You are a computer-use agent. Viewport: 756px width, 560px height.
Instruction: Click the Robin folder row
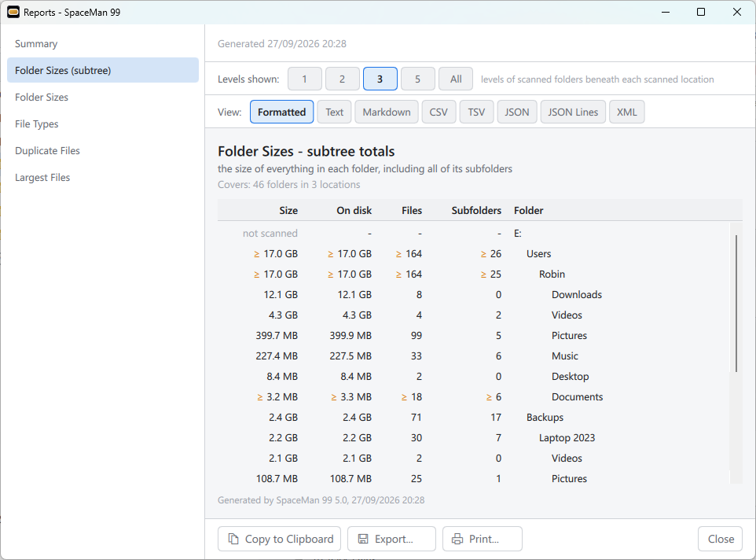[x=474, y=274]
